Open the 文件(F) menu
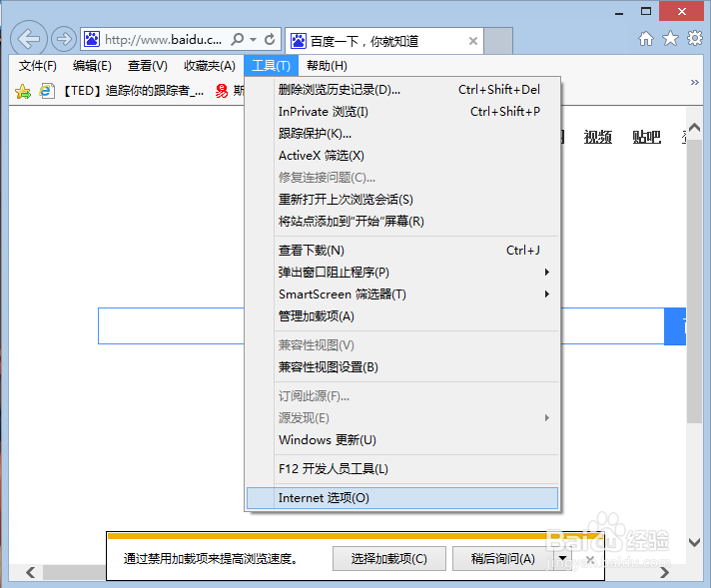The image size is (711, 588). click(38, 66)
